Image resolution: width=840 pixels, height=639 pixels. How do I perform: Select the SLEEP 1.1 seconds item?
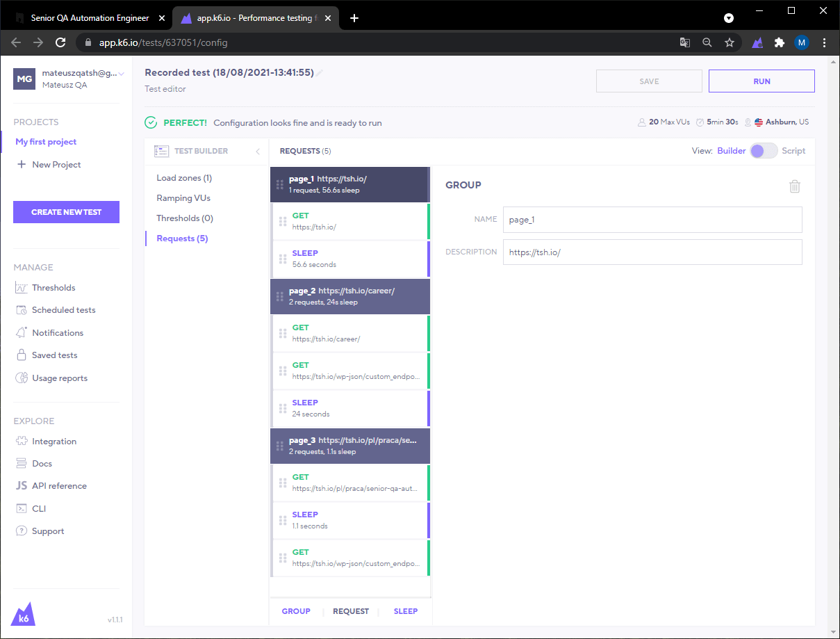point(351,520)
